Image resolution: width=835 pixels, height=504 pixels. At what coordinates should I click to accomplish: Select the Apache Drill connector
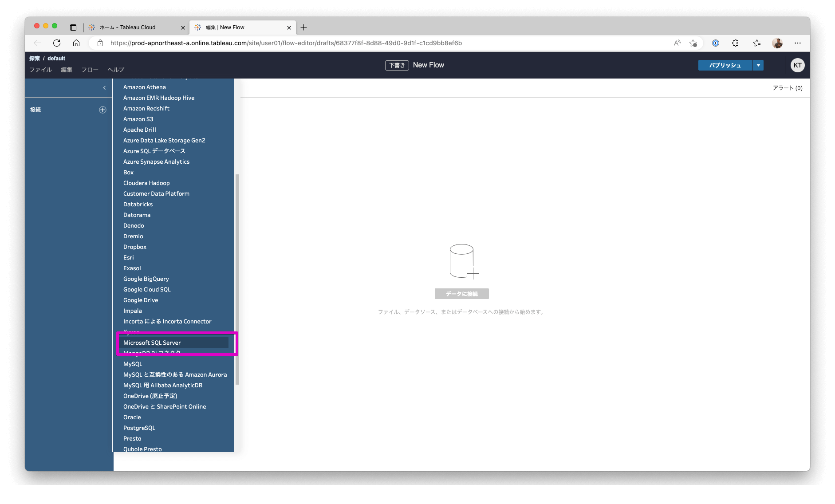(173, 130)
